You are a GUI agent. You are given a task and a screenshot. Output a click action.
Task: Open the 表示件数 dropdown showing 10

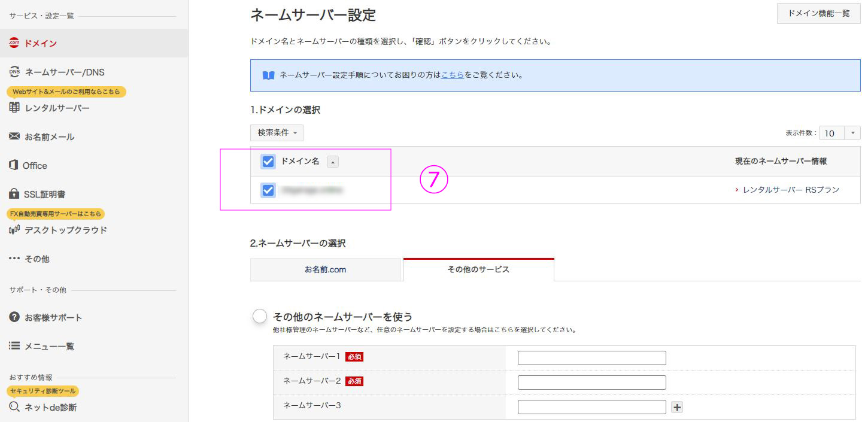click(840, 133)
